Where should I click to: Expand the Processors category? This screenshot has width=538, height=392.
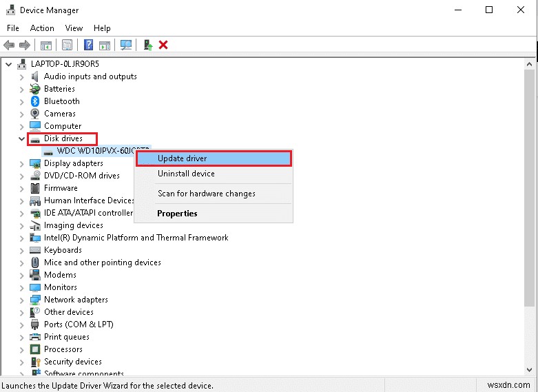pyautogui.click(x=21, y=349)
